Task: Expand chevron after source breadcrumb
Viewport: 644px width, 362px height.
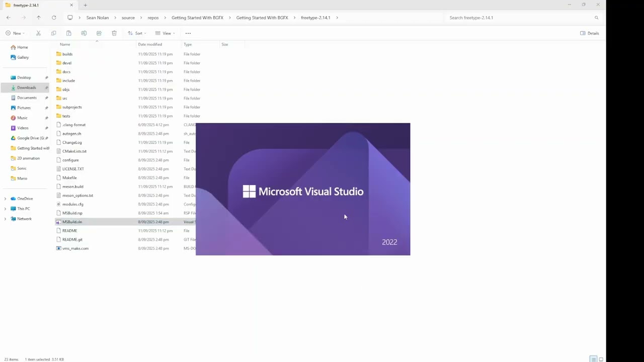Action: (141, 18)
